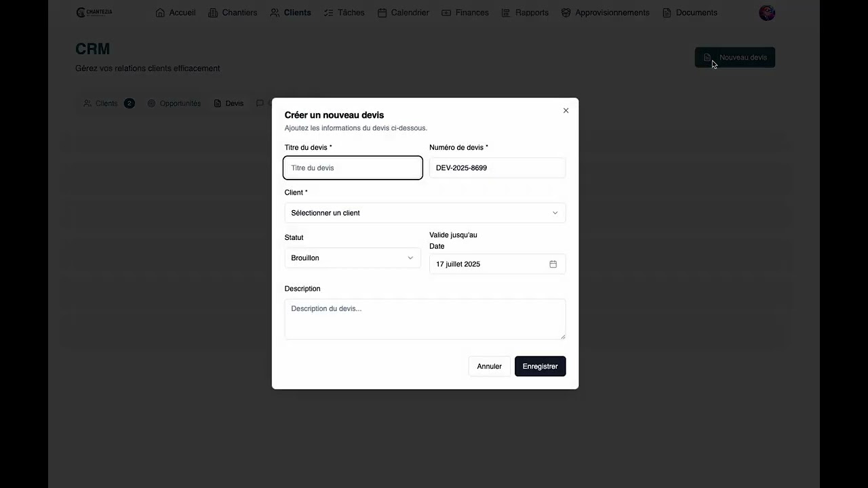This screenshot has height=488, width=868.
Task: Switch to the Devis tab
Action: (x=229, y=104)
